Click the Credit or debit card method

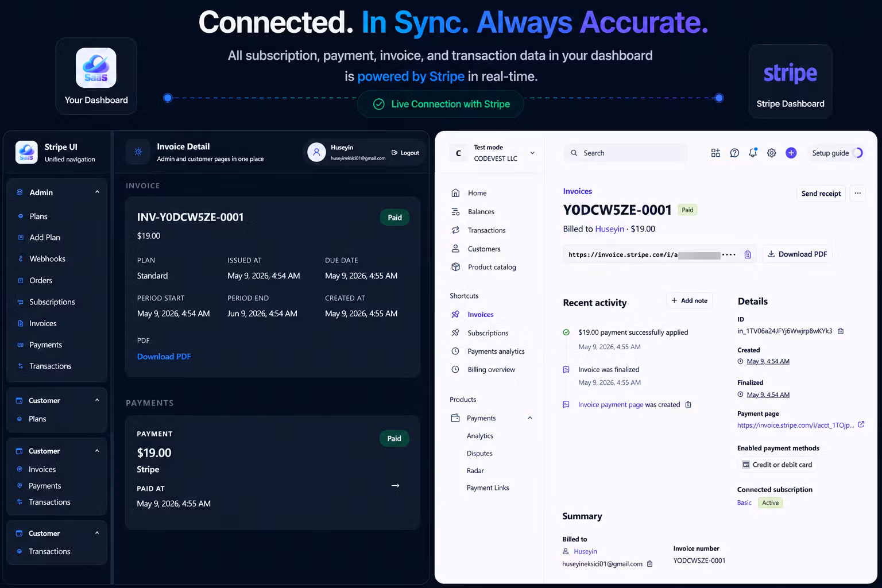pos(776,465)
